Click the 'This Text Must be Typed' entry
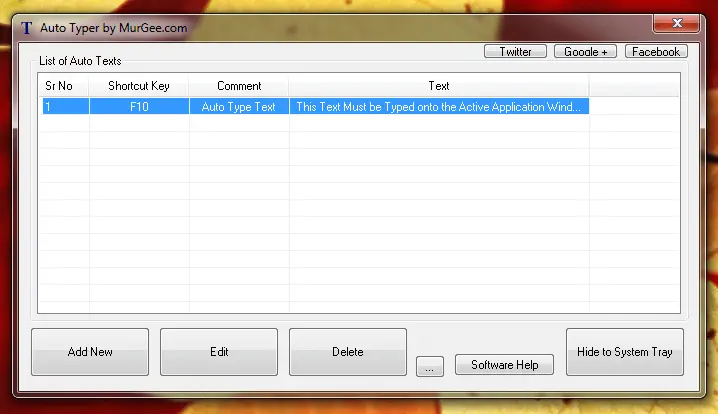The width and height of the screenshot is (718, 414). pyautogui.click(x=438, y=107)
